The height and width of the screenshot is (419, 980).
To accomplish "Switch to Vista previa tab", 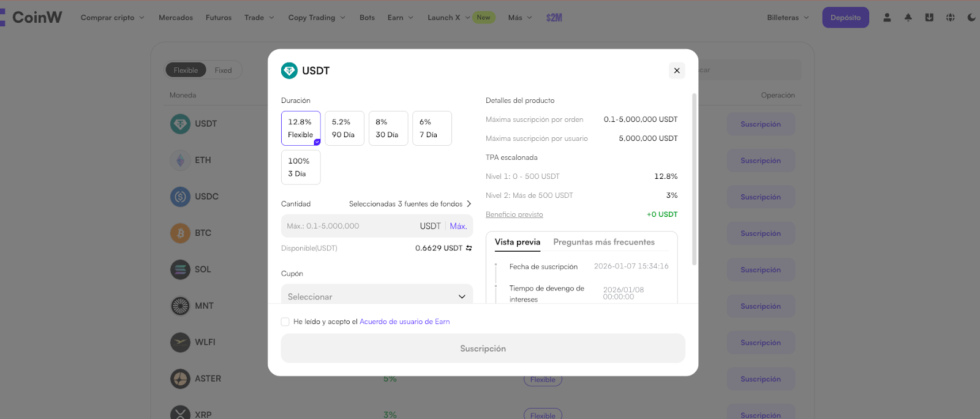I will coord(518,242).
